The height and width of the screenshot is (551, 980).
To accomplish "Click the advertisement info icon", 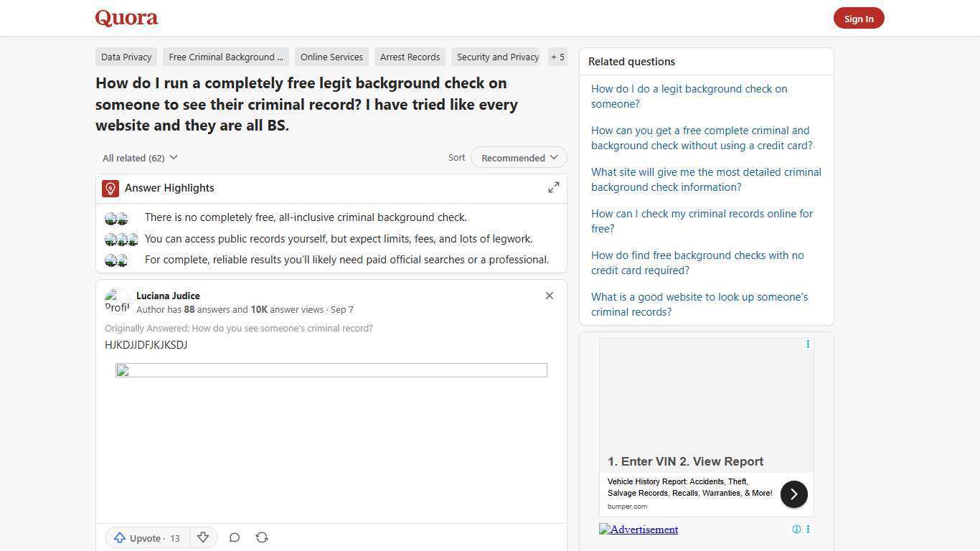I will coord(796,529).
